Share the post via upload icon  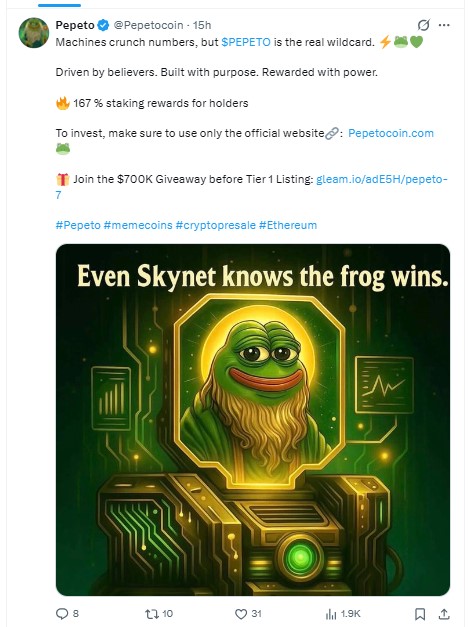point(444,613)
